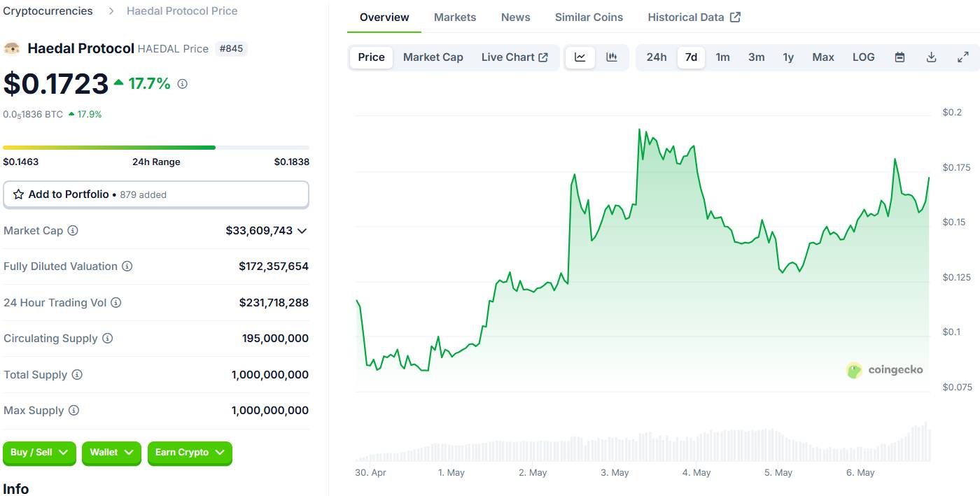Click Total Supply info icon

click(x=77, y=375)
